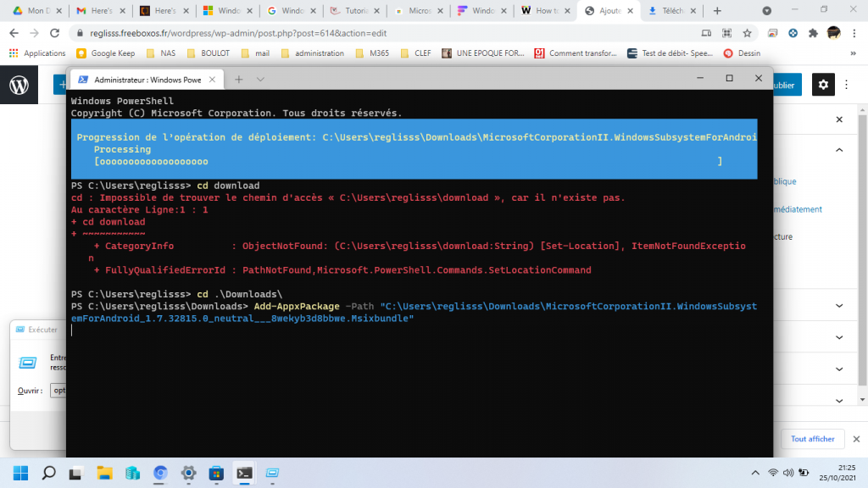Click the Tout afficher downloads button
The image size is (868, 488).
pos(812,439)
